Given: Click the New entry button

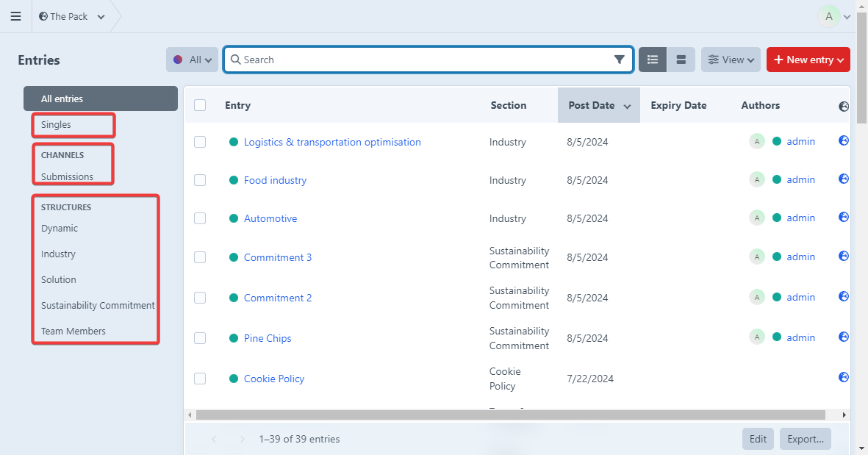Looking at the screenshot, I should [808, 60].
